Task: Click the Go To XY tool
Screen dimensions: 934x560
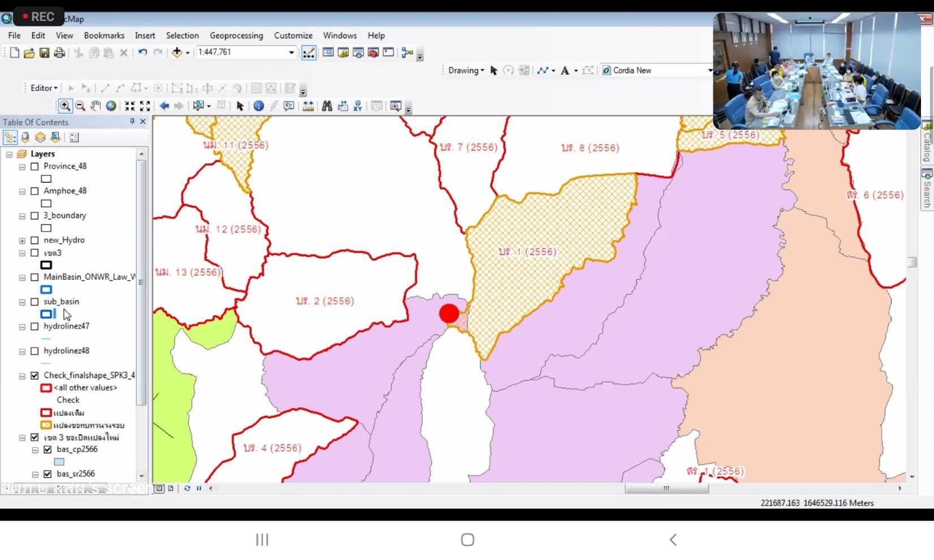Action: tap(357, 106)
